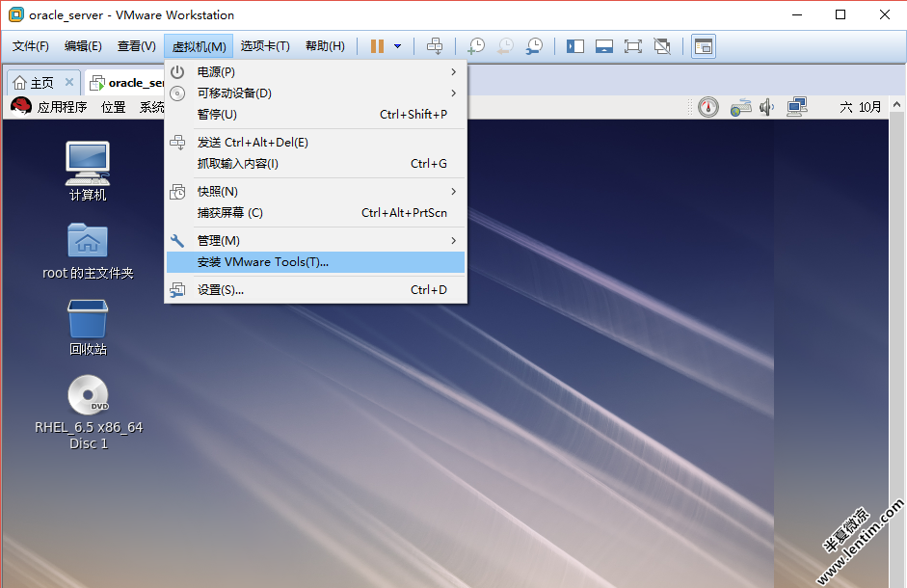Viewport: 907px width, 588px height.
Task: Click the pause virtual machine toolbar icon
Action: point(377,46)
